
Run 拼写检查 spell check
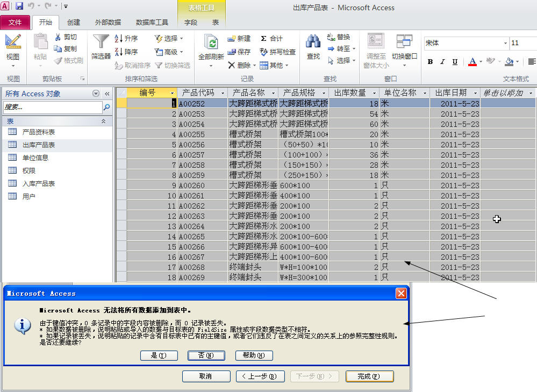coord(277,52)
